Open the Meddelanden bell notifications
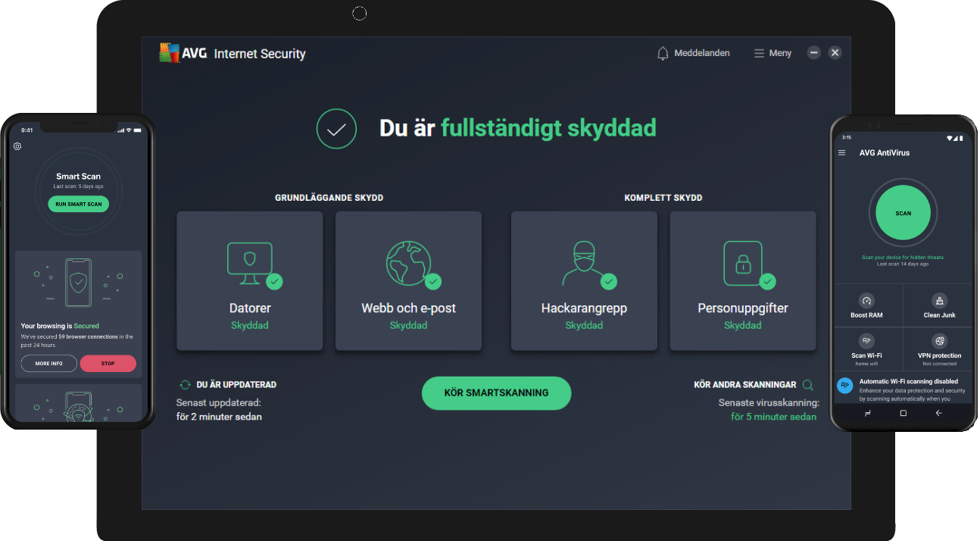The width and height of the screenshot is (980, 541). pos(693,53)
